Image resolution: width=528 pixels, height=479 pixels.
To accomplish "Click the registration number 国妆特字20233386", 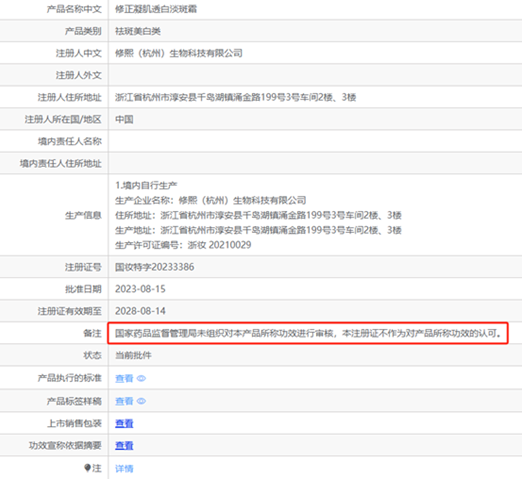I will [155, 267].
